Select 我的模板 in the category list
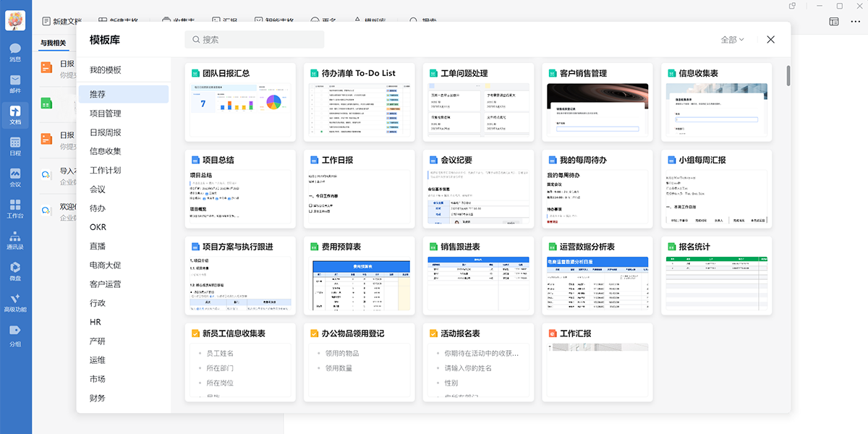868x434 pixels. [x=106, y=70]
